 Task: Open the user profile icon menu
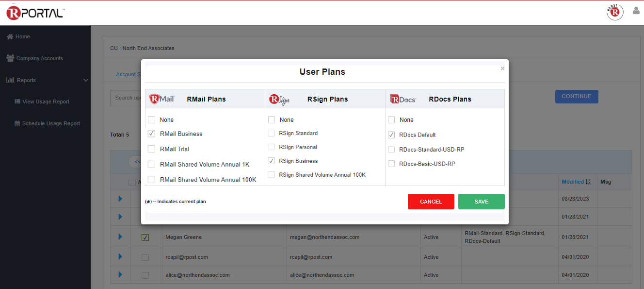pyautogui.click(x=636, y=11)
